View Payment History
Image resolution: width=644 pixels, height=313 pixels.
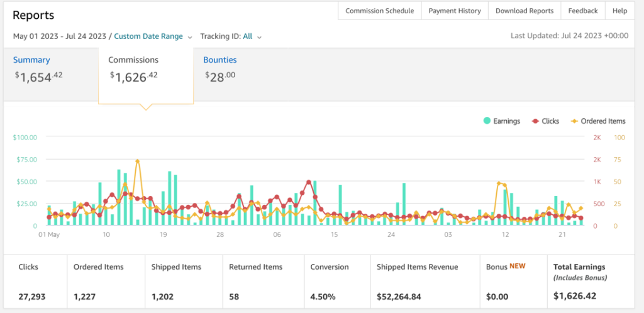[x=455, y=11]
